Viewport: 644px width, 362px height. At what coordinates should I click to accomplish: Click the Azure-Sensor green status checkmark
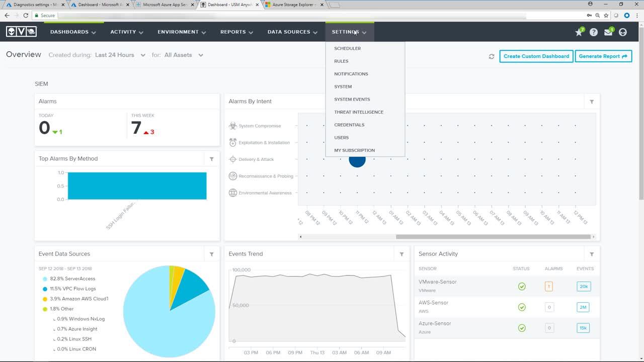point(522,328)
